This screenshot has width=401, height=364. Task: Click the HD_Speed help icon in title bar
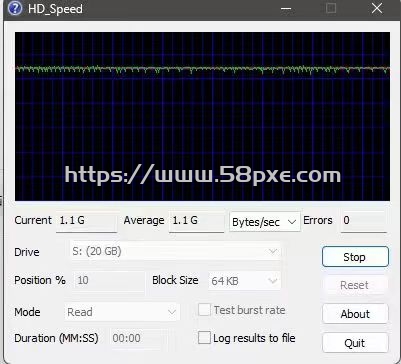[15, 9]
